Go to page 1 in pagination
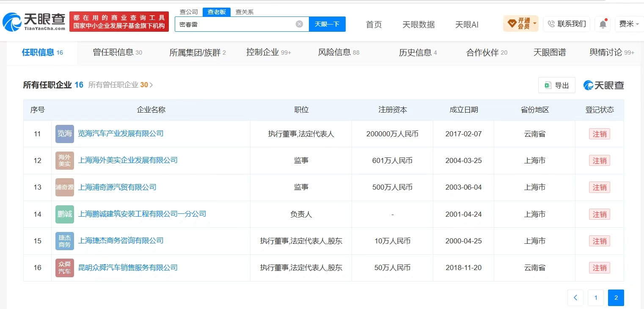This screenshot has height=309, width=644. (596, 298)
